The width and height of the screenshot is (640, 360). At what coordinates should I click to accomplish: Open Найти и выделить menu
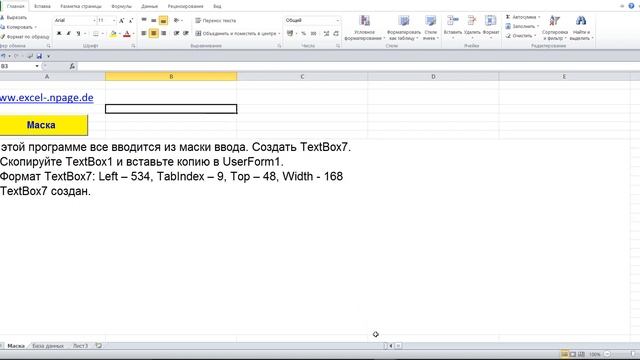click(581, 28)
